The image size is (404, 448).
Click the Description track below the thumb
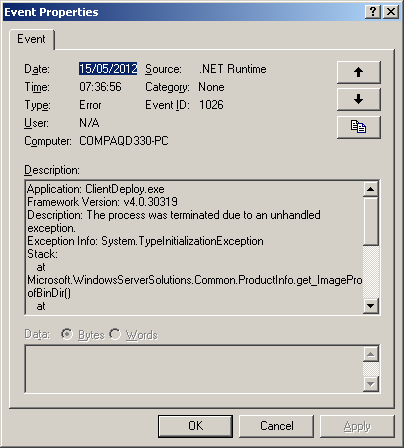pyautogui.click(x=371, y=272)
